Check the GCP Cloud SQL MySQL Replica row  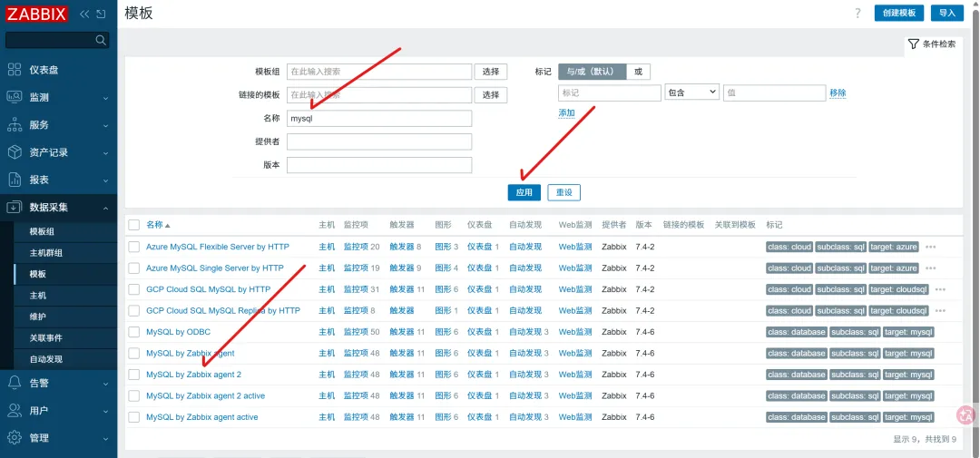pos(133,310)
